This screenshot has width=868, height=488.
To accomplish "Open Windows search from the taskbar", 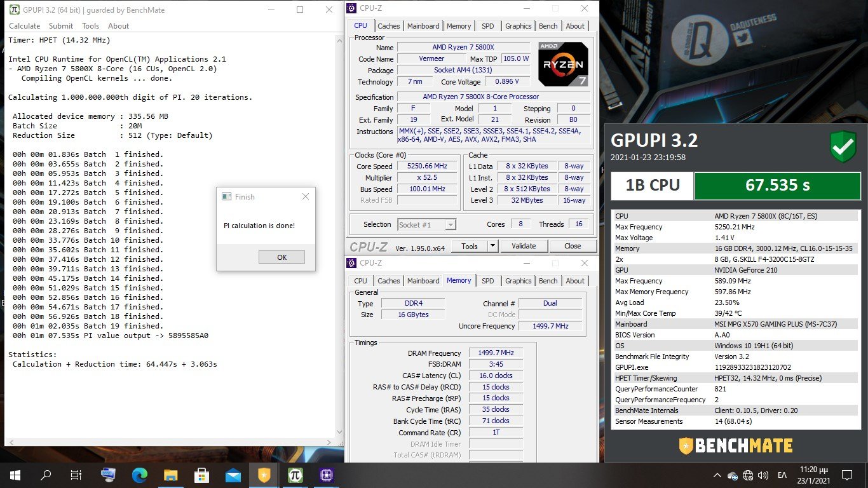I will tap(46, 475).
